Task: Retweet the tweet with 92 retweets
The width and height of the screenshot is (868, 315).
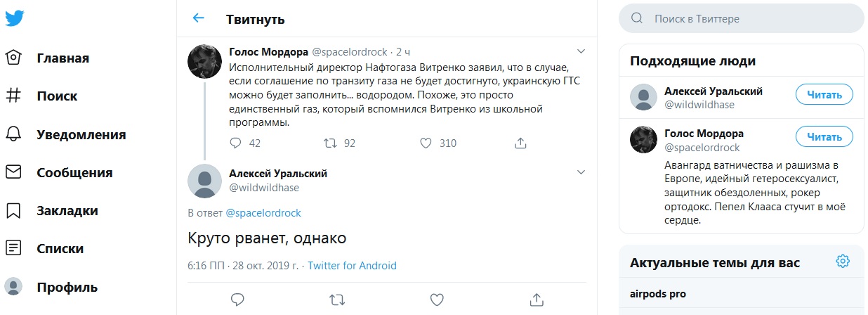Action: pos(329,143)
